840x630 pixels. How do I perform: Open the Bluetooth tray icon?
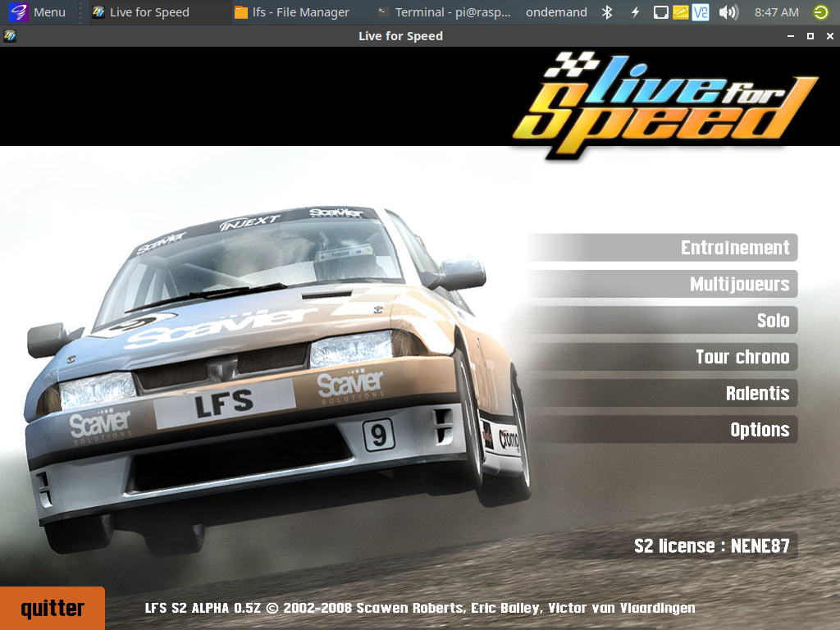point(607,11)
